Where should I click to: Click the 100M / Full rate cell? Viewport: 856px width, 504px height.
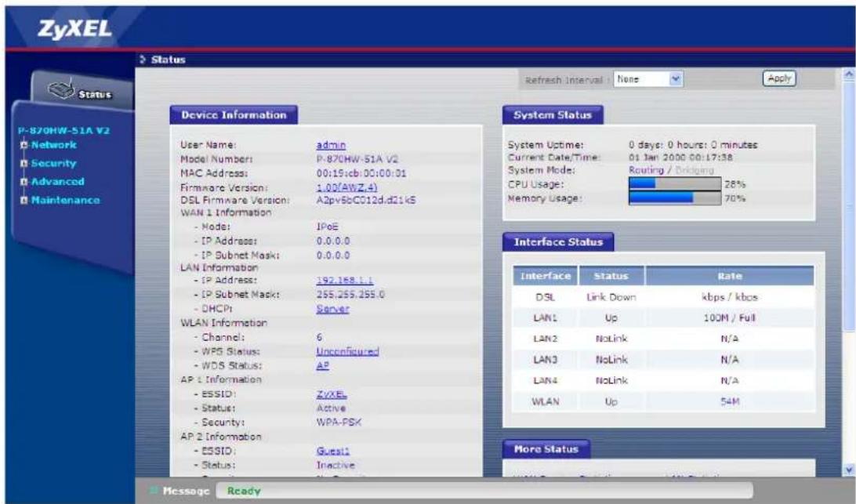coord(729,317)
